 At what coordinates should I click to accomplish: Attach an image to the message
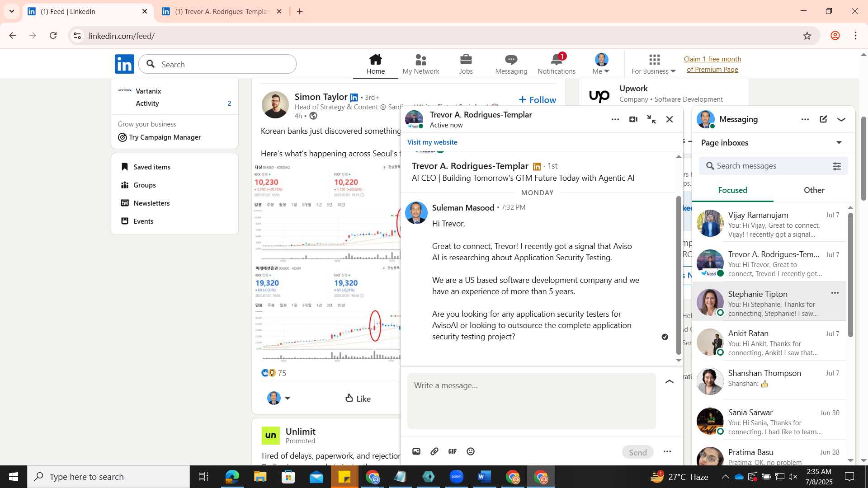(416, 451)
